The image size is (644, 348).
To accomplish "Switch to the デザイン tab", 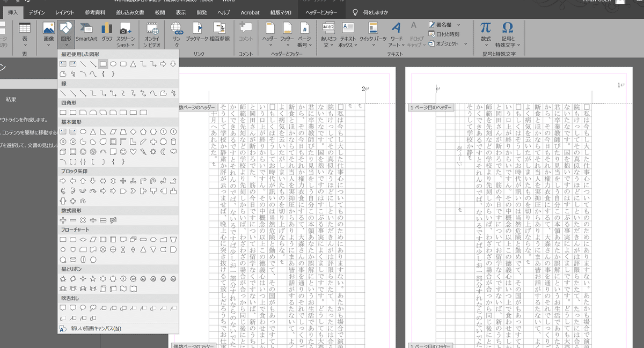I will tap(37, 12).
